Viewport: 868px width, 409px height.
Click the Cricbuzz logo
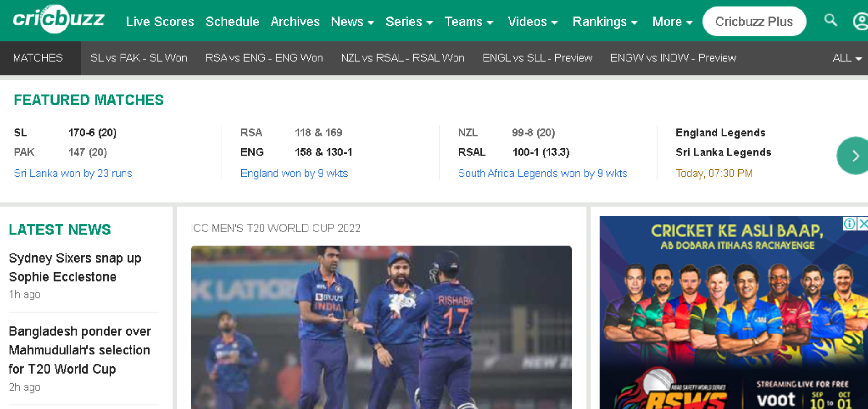point(58,20)
